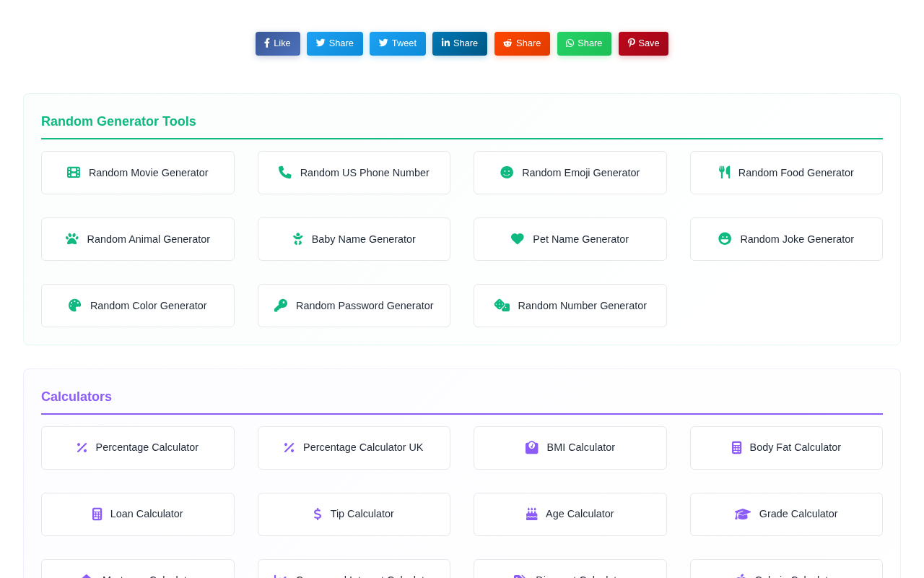Click the Tweet button
This screenshot has width=924, height=578.
click(x=398, y=43)
